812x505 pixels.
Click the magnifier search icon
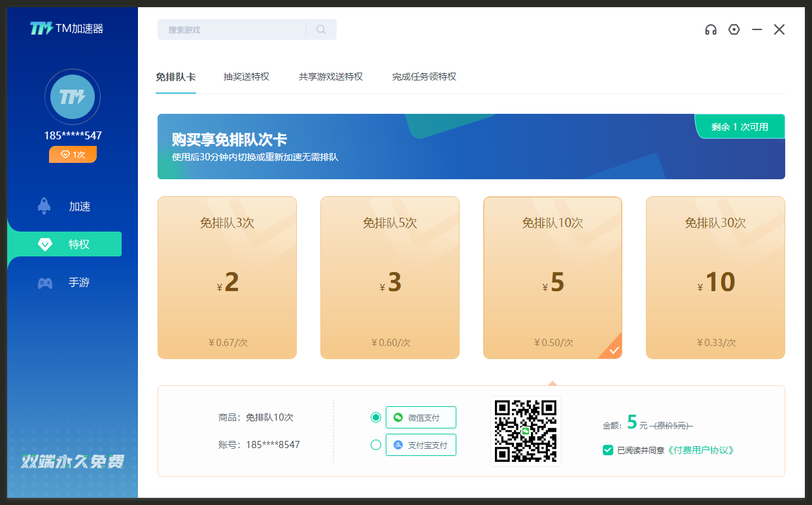tap(321, 29)
